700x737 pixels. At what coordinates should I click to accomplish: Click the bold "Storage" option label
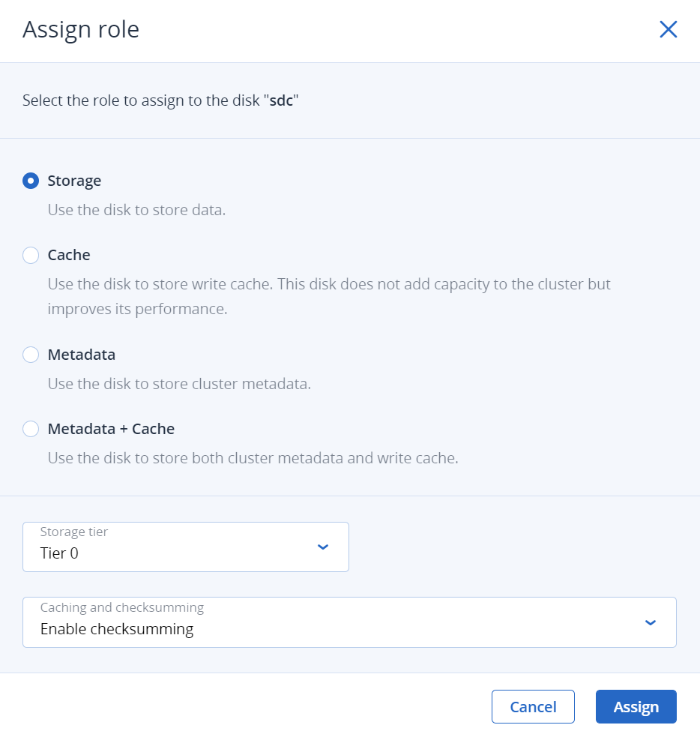click(74, 181)
